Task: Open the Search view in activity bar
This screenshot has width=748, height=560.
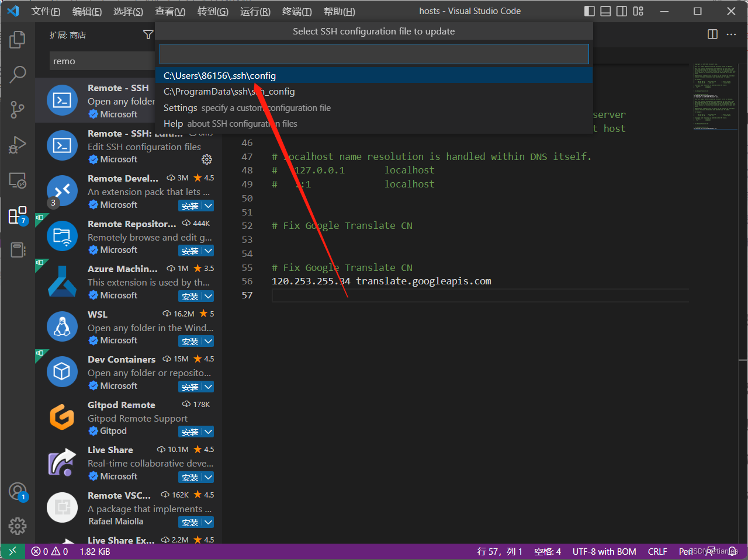Action: (18, 74)
